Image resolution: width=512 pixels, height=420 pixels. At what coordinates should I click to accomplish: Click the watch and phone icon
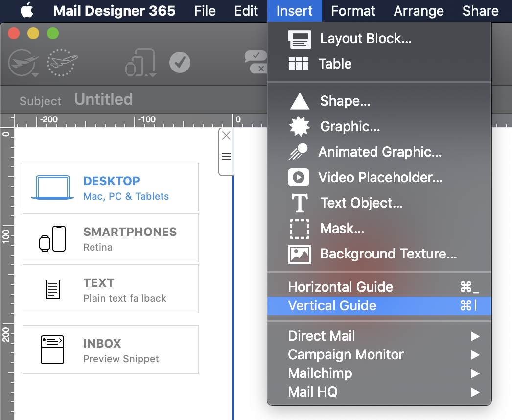pos(52,238)
